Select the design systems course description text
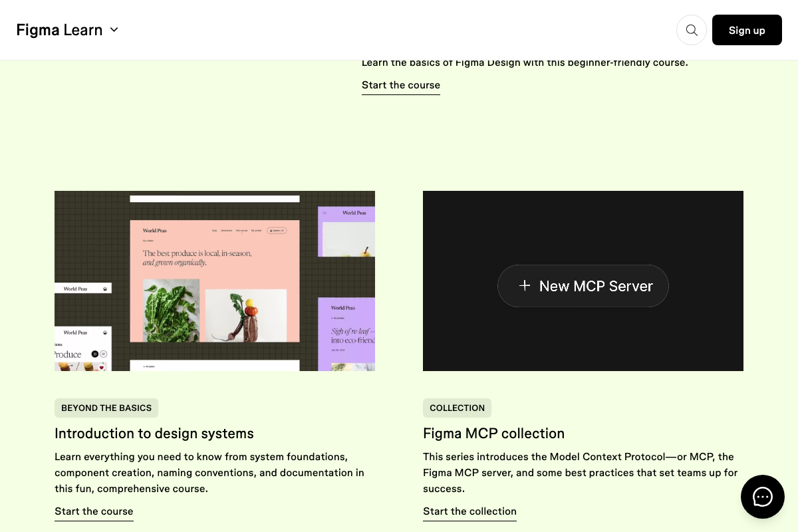 [x=209, y=473]
